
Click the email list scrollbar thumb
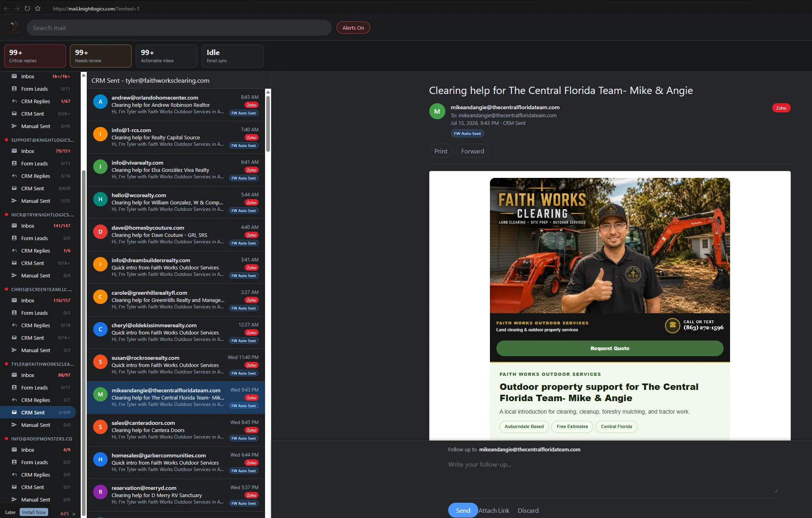click(x=268, y=124)
